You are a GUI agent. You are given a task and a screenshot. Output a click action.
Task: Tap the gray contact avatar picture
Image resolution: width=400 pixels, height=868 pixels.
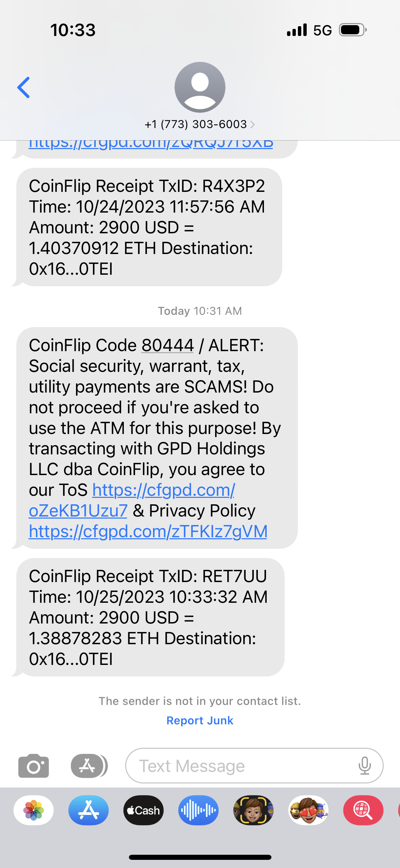200,87
